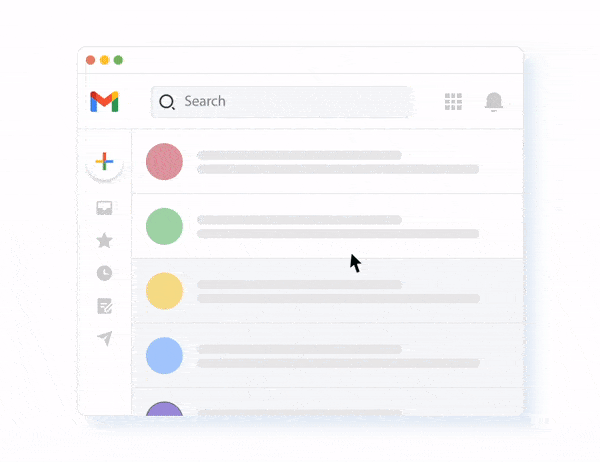Select the purple avatar at list bottom
Image resolution: width=600 pixels, height=462 pixels.
pyautogui.click(x=164, y=409)
